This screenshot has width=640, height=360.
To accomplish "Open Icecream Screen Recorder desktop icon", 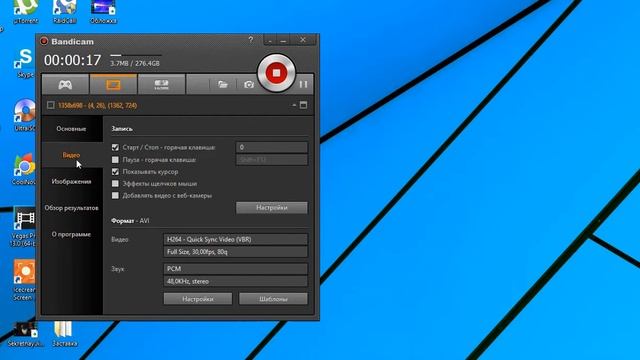I will point(24,280).
